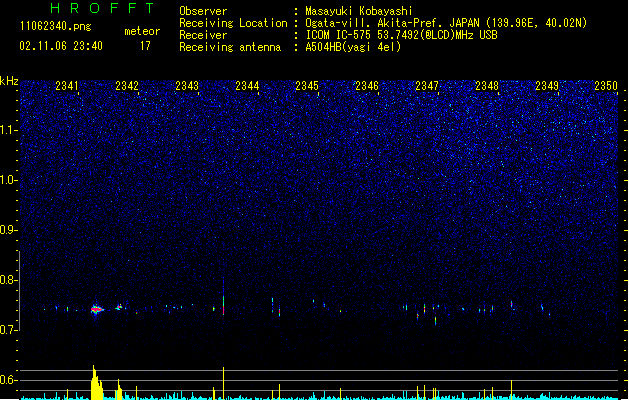Select the location text Ogata-vill. Akita-Pref. JAPAN
Screen dimensions: 629x400
click(392, 23)
